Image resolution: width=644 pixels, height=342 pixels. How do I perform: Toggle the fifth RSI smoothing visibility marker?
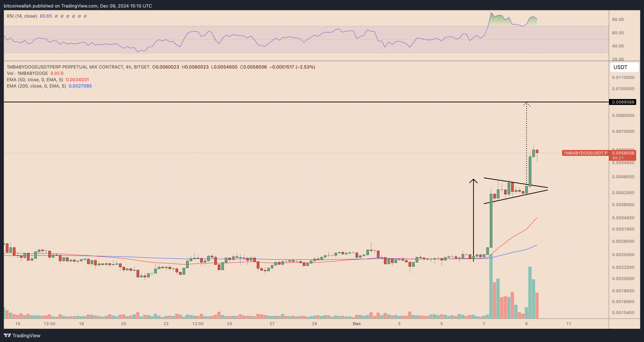pyautogui.click(x=79, y=16)
